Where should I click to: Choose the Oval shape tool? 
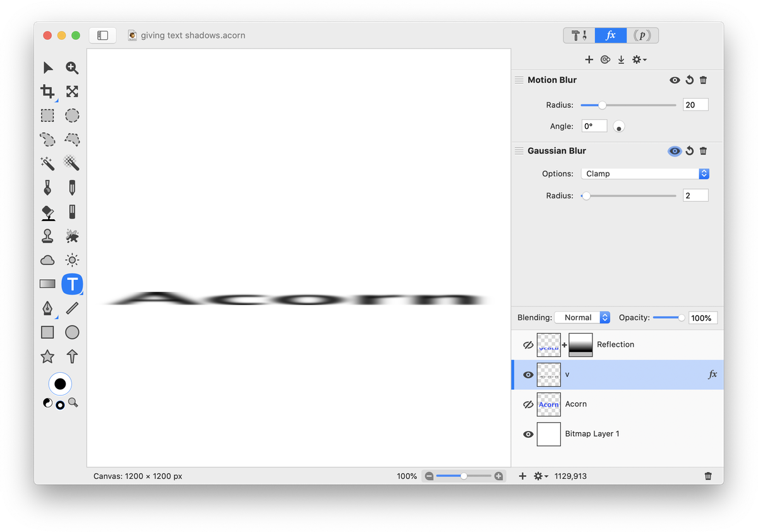point(72,332)
